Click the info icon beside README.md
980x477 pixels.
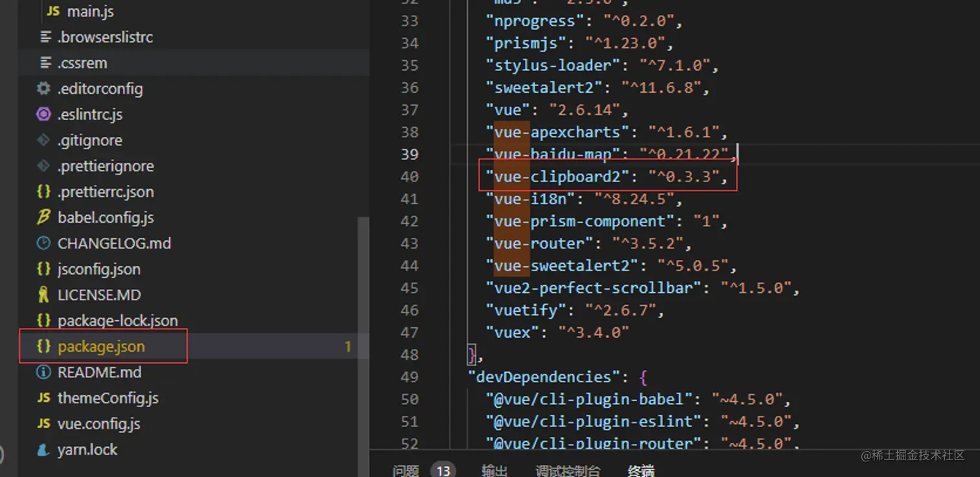43,373
